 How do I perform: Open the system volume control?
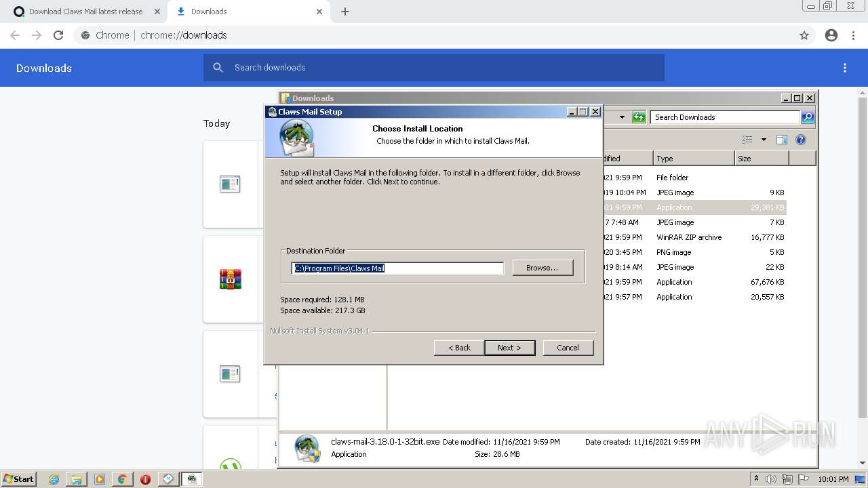tap(771, 479)
